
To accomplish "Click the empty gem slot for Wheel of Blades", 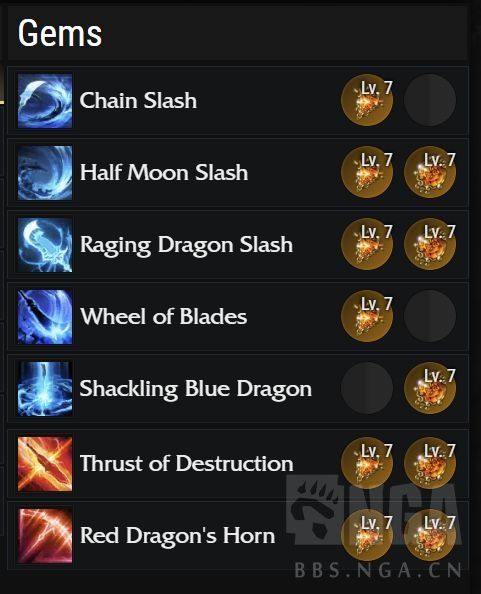I will [430, 316].
